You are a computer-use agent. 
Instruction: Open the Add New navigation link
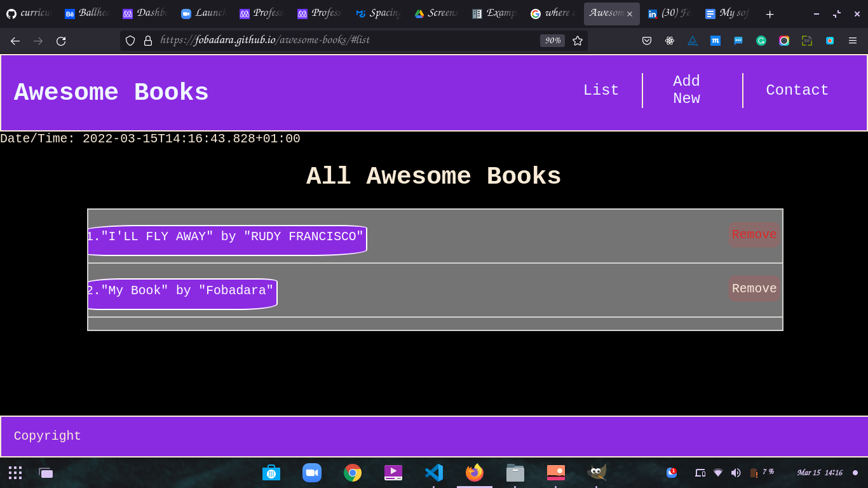point(686,90)
